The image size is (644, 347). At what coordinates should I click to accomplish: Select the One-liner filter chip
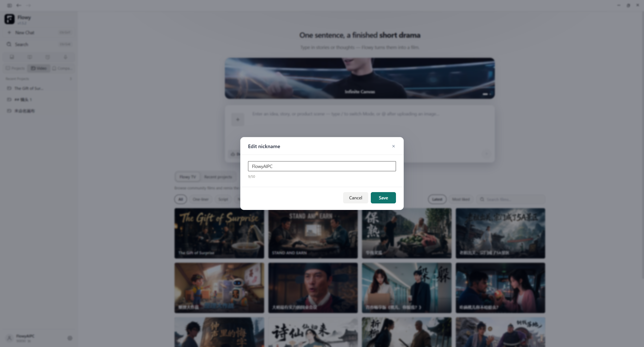point(200,199)
